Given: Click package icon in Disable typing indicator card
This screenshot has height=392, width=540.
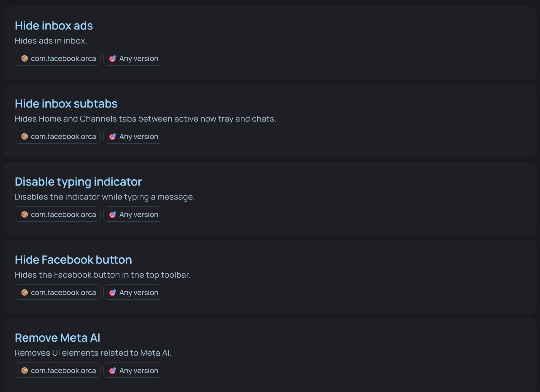Looking at the screenshot, I should tap(25, 214).
